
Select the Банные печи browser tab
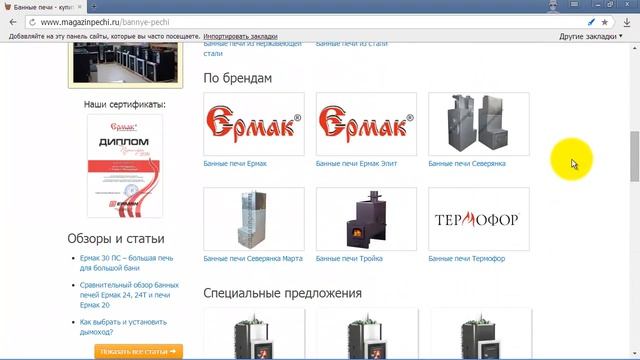[43, 7]
